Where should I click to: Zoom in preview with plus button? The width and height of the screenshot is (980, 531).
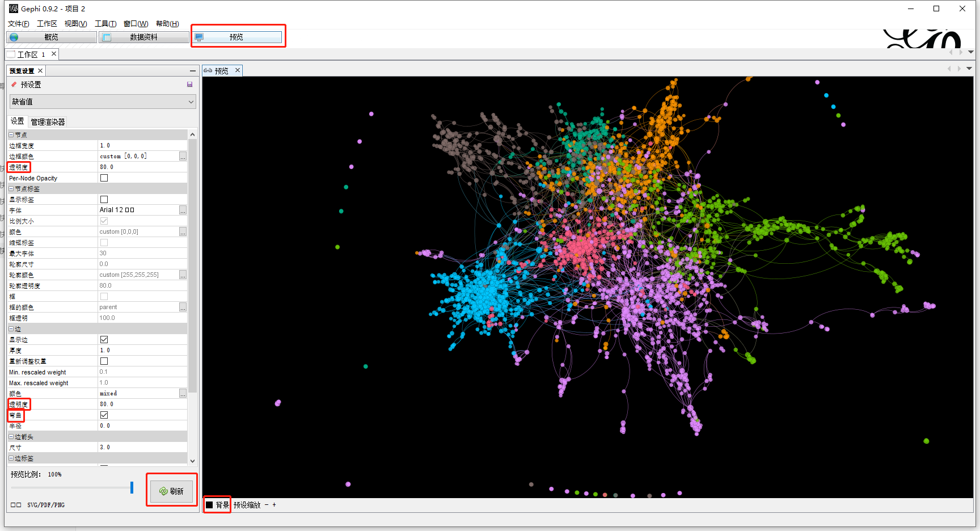274,505
